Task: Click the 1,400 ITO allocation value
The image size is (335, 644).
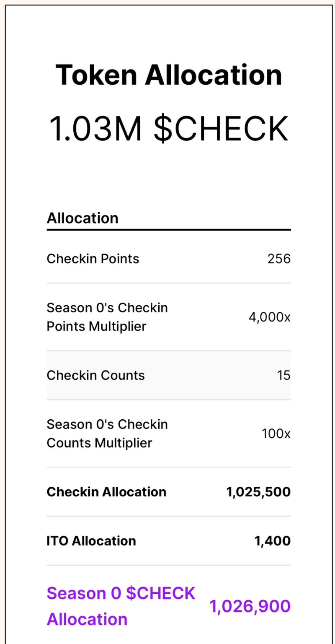Action: point(273,541)
